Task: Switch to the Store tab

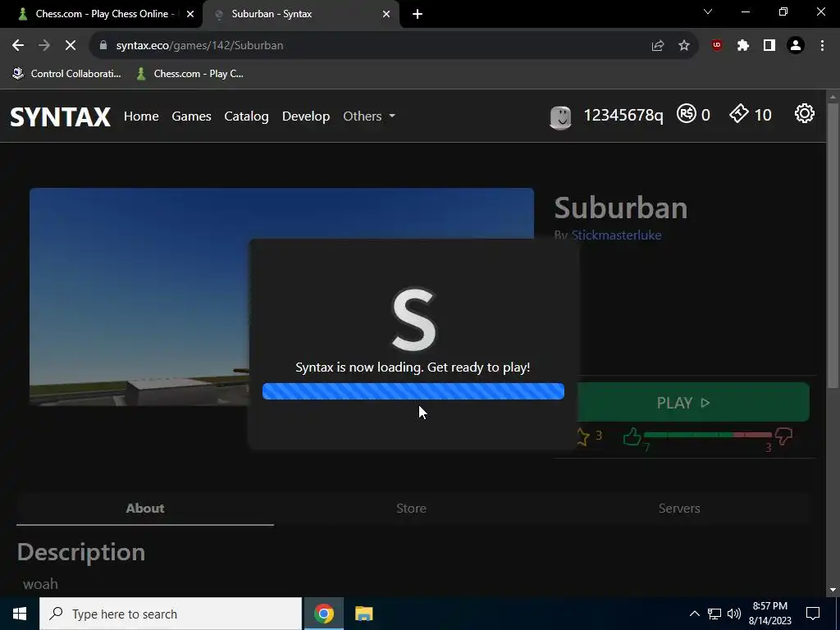Action: tap(412, 509)
